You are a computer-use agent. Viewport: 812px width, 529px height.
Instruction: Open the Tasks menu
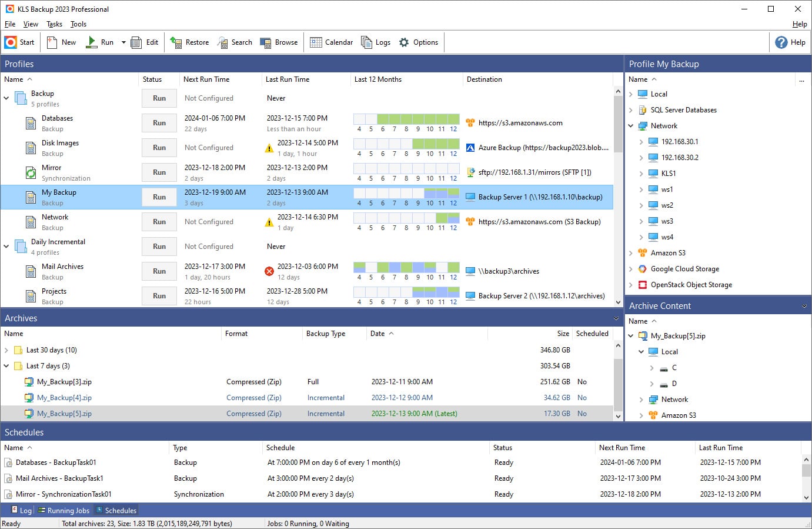point(54,24)
